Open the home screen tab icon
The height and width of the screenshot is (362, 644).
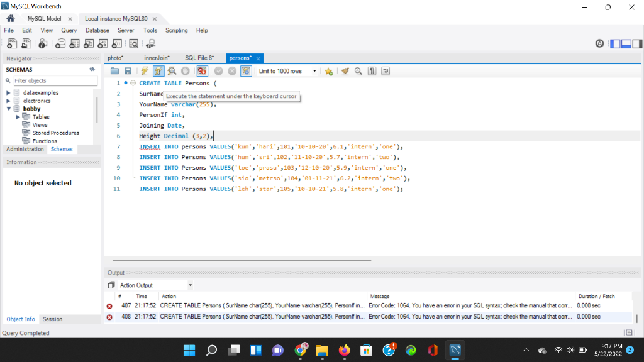11,18
